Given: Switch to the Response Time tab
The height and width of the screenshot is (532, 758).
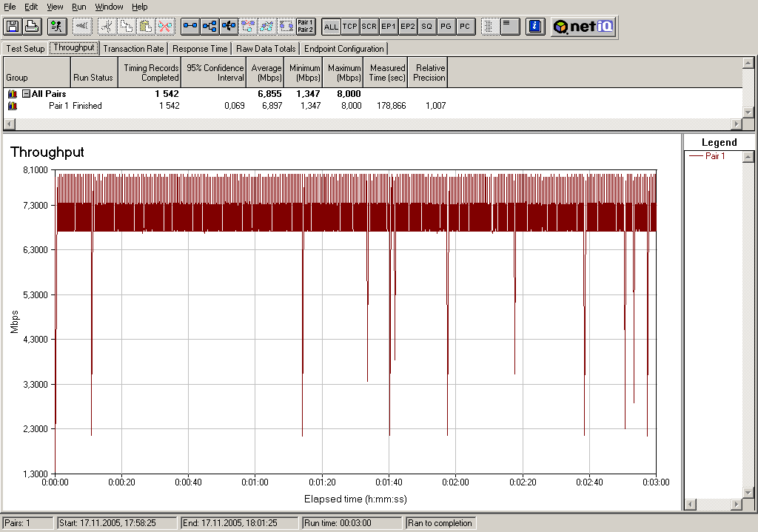Looking at the screenshot, I should click(200, 49).
